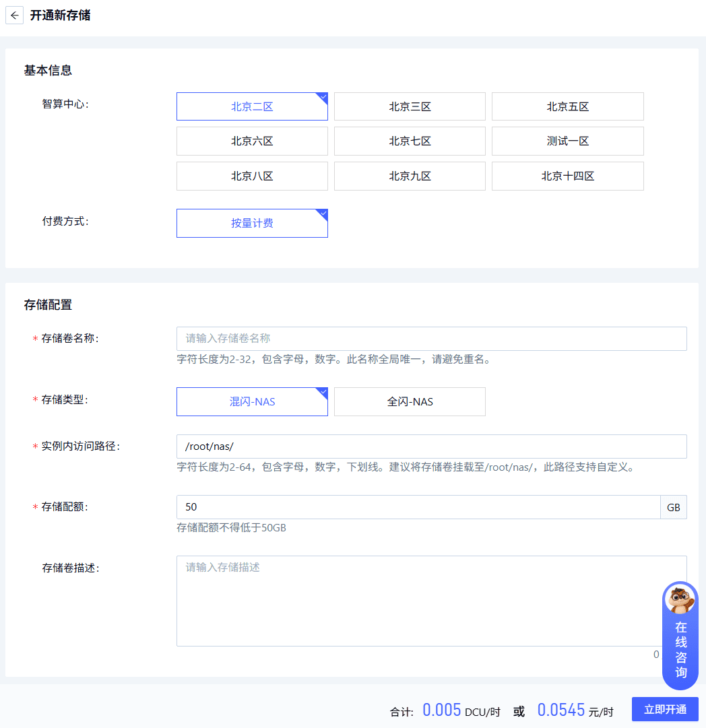Choose 北京六区 option
706x728 pixels.
click(x=252, y=141)
